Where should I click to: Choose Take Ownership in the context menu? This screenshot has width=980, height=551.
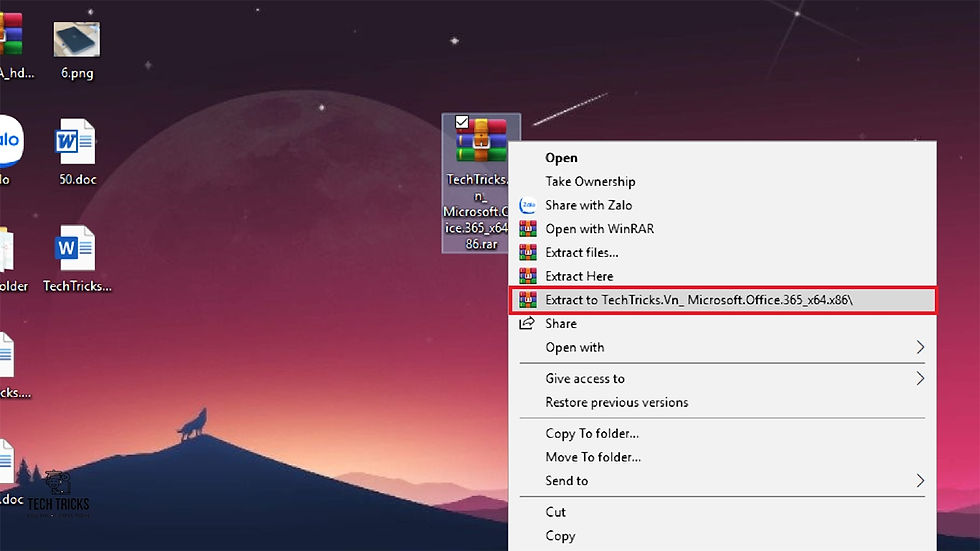[722, 182]
